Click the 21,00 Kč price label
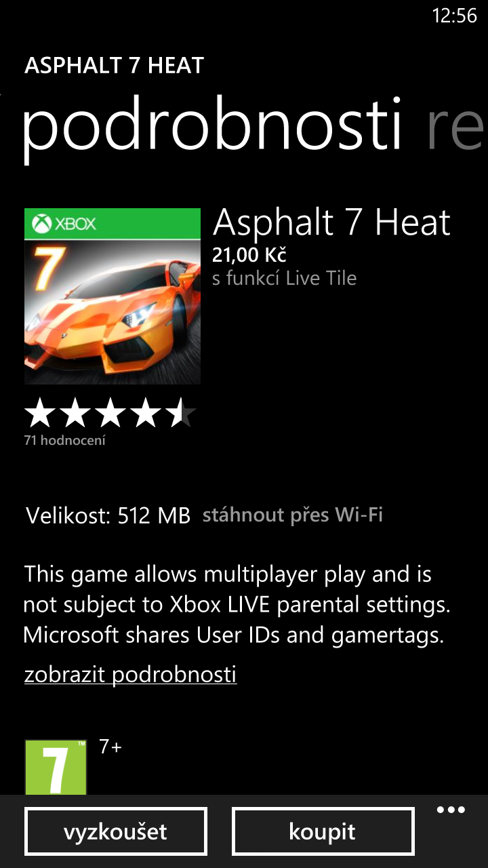Screen dimensions: 488x868 coord(249,255)
